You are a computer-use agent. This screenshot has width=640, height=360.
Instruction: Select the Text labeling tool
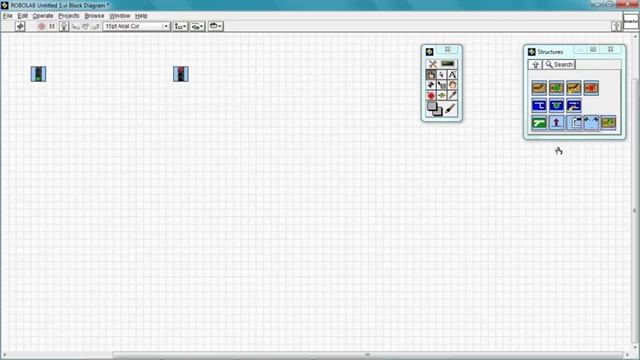tap(452, 75)
